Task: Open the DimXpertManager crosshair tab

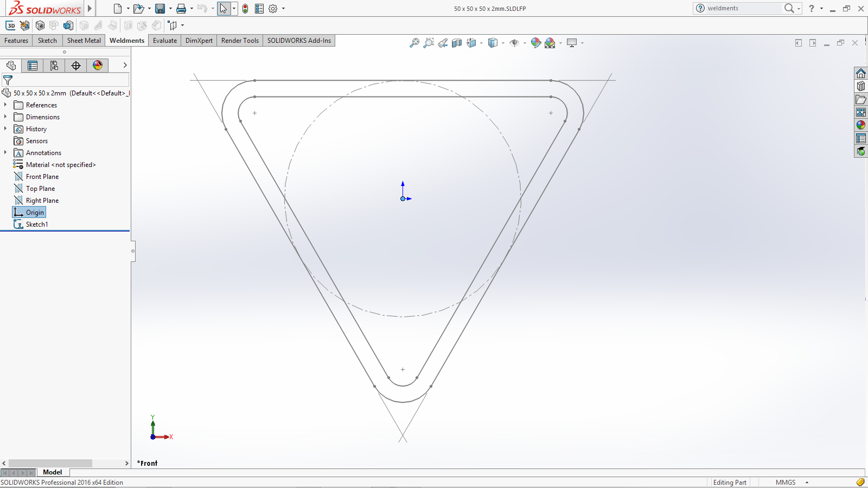Action: click(76, 66)
